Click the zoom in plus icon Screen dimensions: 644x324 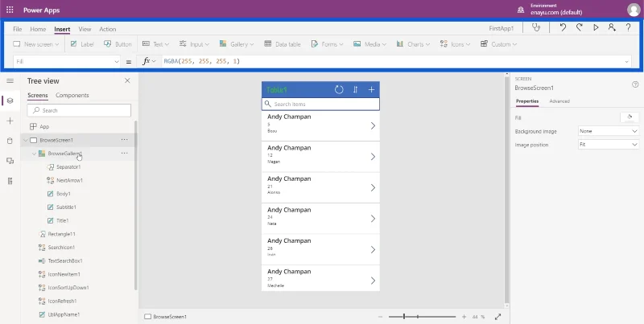tap(464, 317)
